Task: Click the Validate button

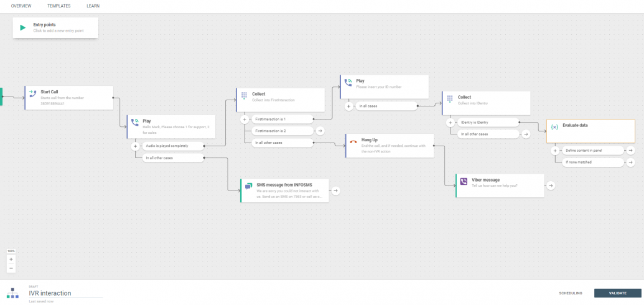Action: [618, 293]
